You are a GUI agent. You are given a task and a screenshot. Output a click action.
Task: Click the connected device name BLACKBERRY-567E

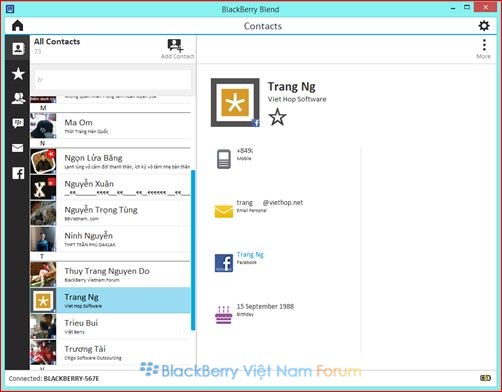click(71, 379)
